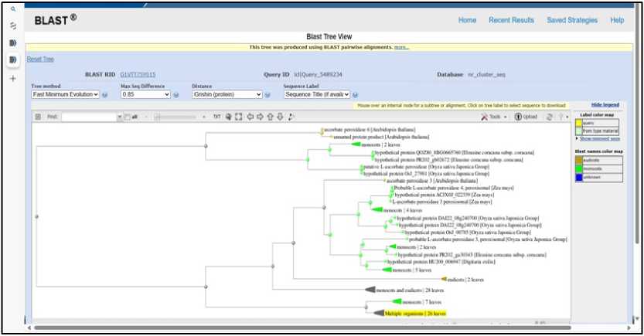
Task: Click the refresh icon in tree toolbar
Action: [x=549, y=117]
